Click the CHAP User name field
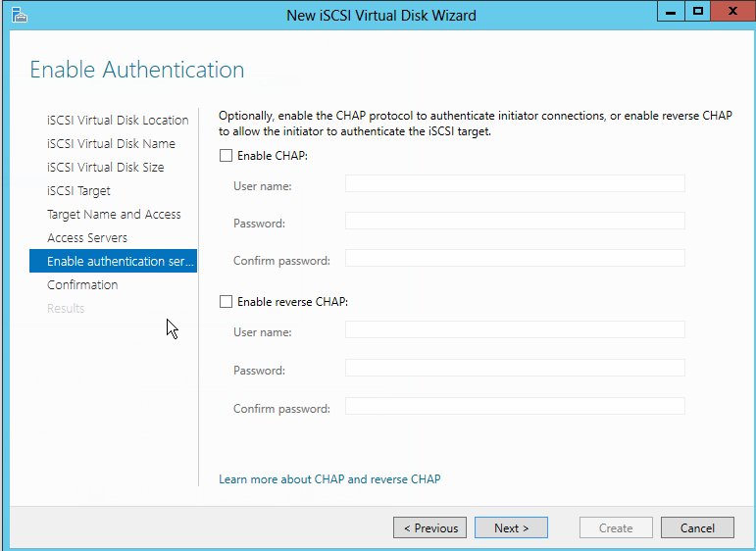Image resolution: width=756 pixels, height=551 pixels. point(515,184)
